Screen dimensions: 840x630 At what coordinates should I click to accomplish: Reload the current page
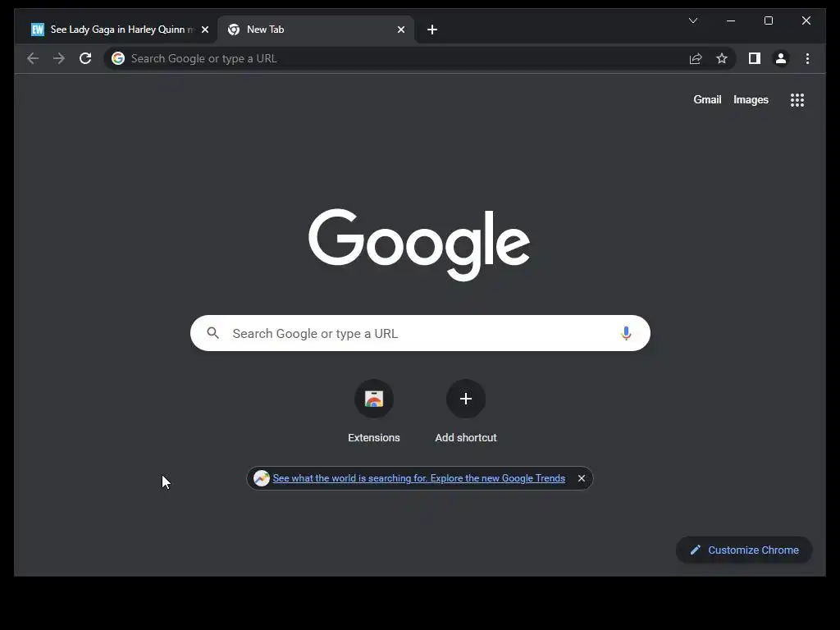85,58
